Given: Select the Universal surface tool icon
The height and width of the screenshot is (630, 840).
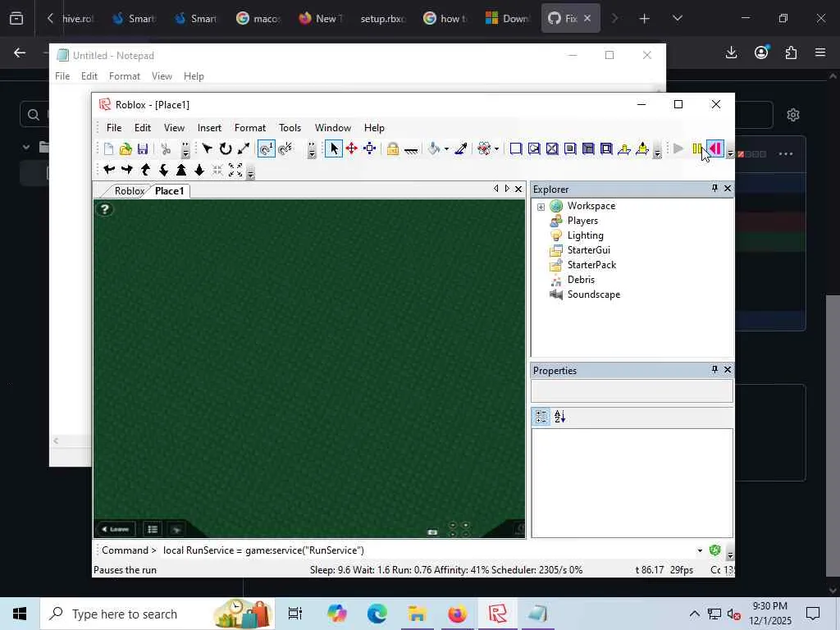Looking at the screenshot, I should (x=606, y=148).
